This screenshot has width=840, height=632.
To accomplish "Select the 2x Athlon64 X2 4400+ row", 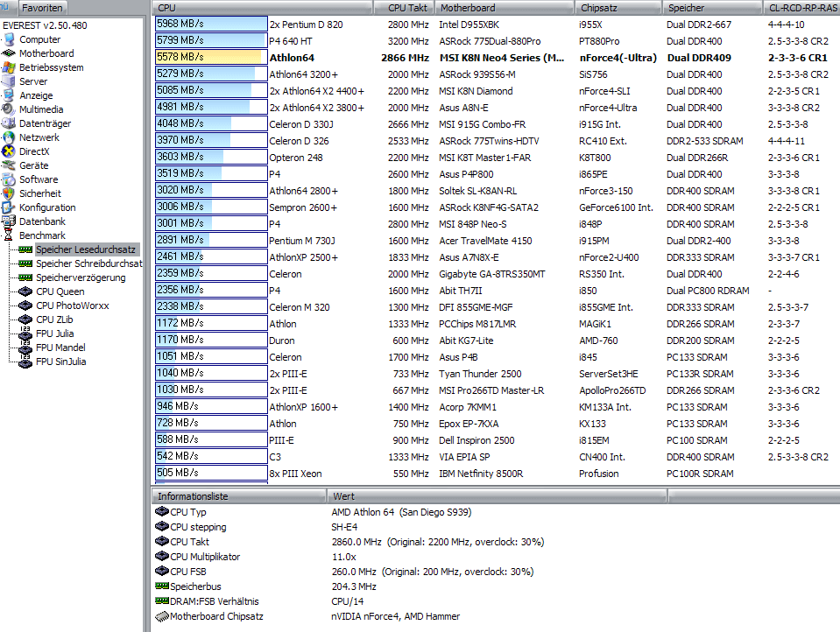I will tap(496, 91).
